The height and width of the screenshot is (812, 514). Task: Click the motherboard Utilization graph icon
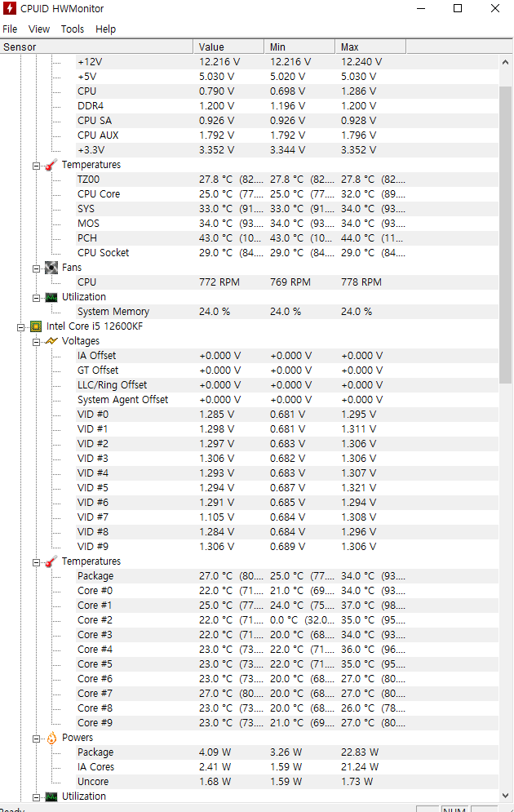click(x=51, y=297)
